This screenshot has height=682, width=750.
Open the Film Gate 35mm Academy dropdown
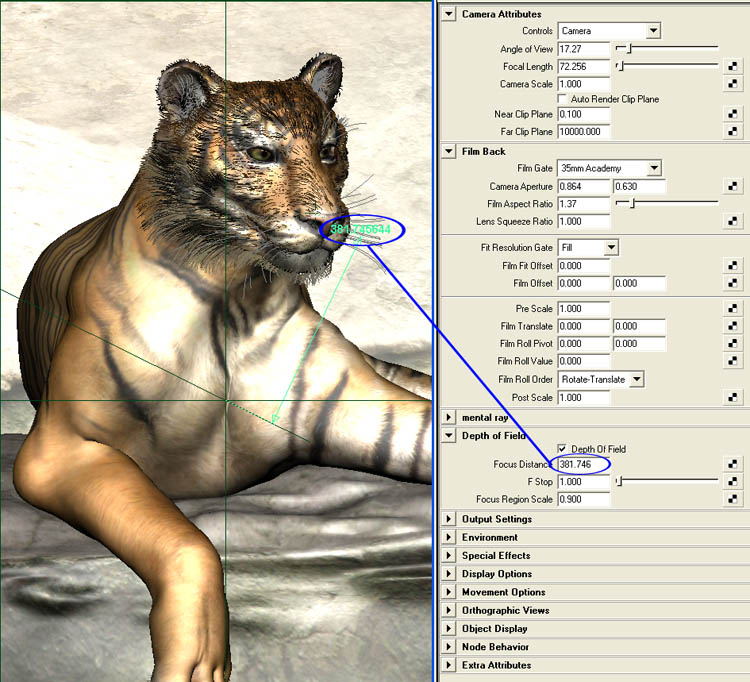coord(609,168)
